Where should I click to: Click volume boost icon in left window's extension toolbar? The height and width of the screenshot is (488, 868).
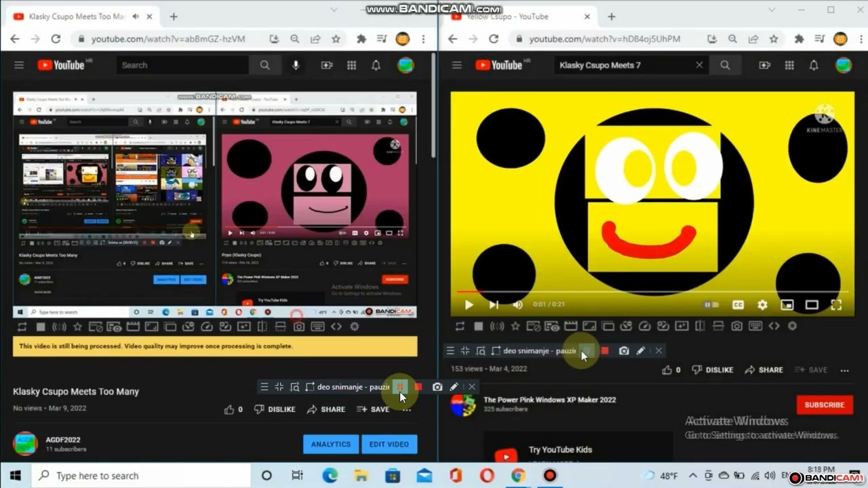tap(59, 327)
